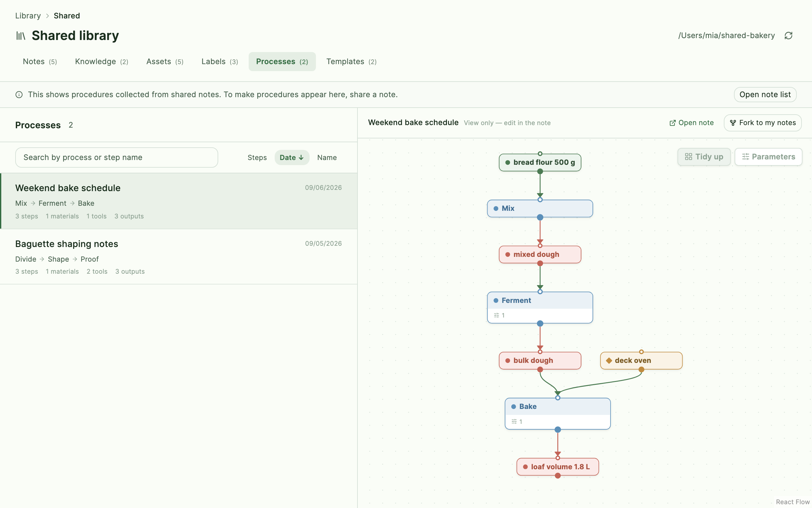
Task: Select the Weekend bake schedule process
Action: 179,201
